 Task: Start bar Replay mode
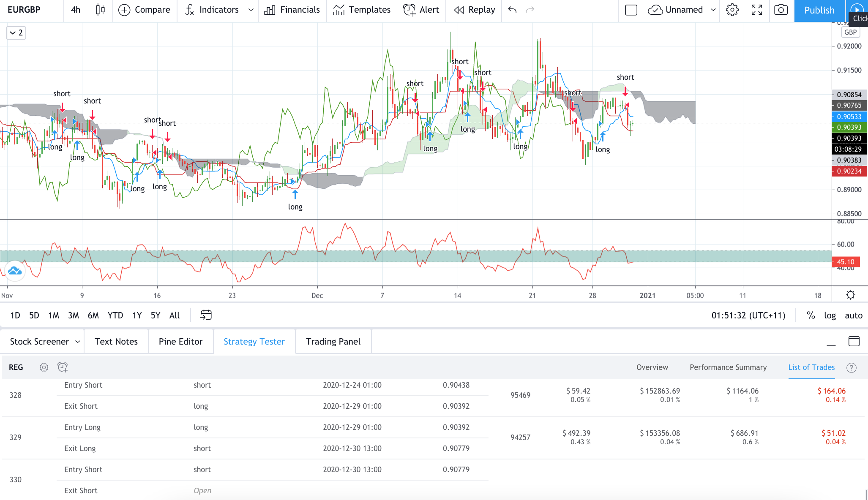pos(474,10)
